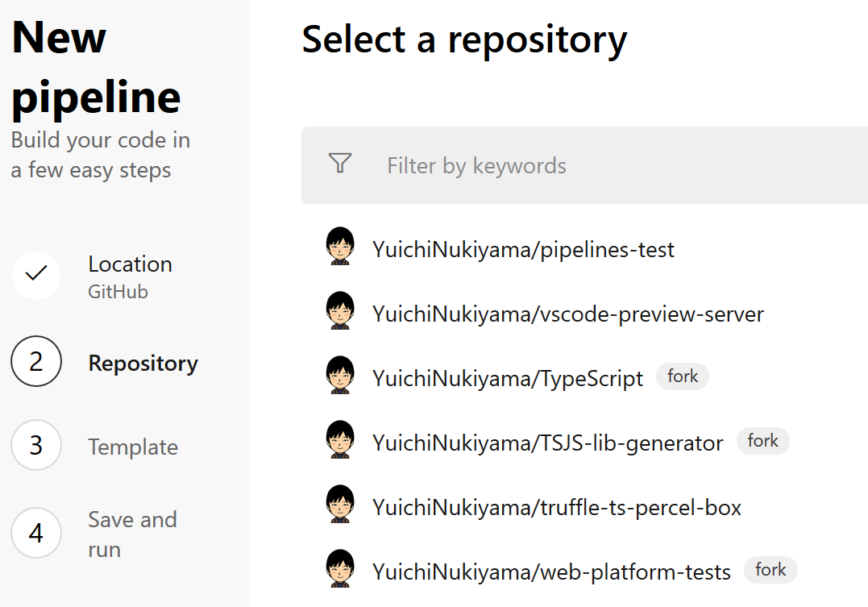
Task: Select the Repository step label
Action: [143, 364]
